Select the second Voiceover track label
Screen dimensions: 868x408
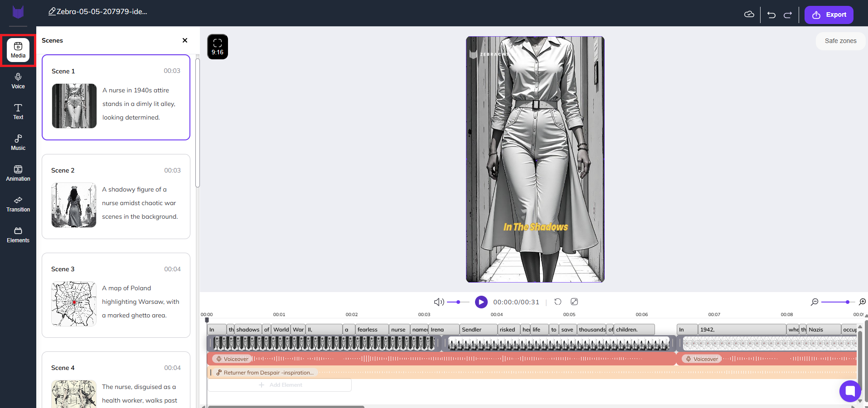point(701,359)
